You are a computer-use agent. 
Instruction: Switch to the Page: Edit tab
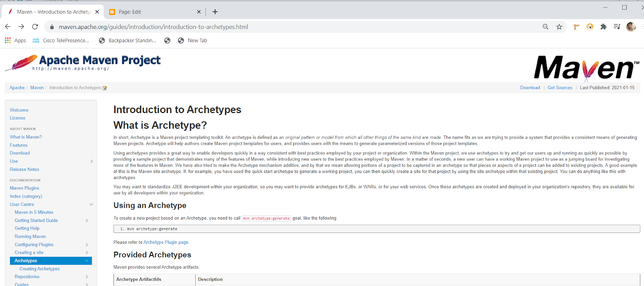(155, 12)
